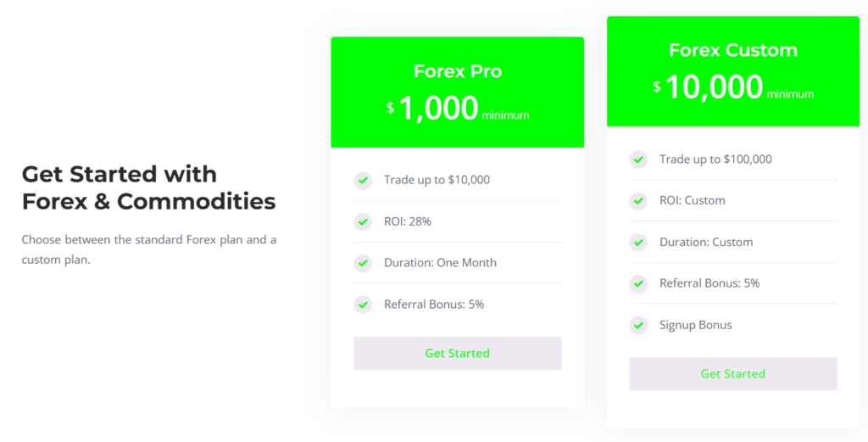The height and width of the screenshot is (442, 868).
Task: Click the Forex Pro plan title
Action: (457, 71)
